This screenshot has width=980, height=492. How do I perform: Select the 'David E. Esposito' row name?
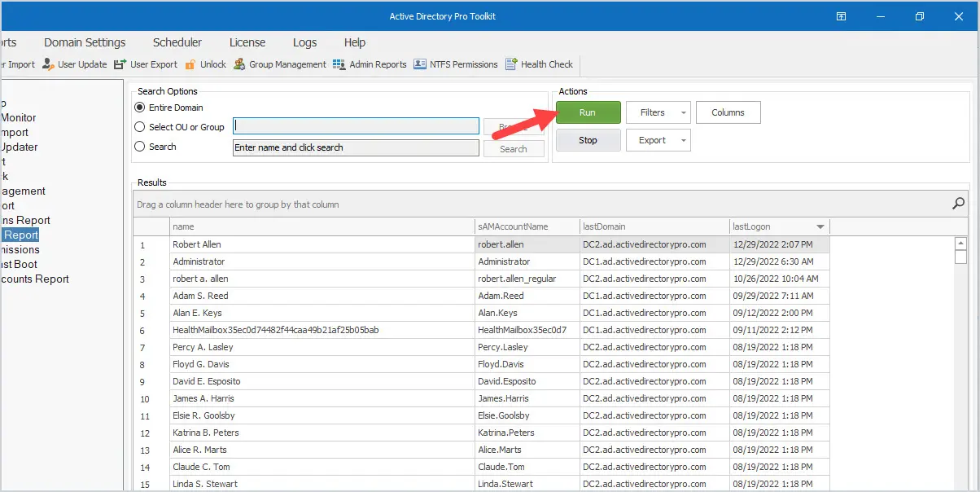[x=322, y=381]
